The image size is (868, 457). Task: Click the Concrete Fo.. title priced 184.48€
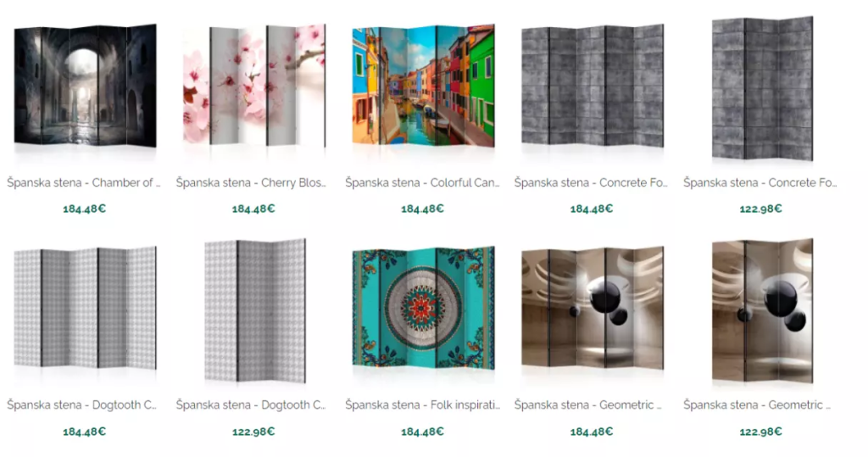point(591,183)
